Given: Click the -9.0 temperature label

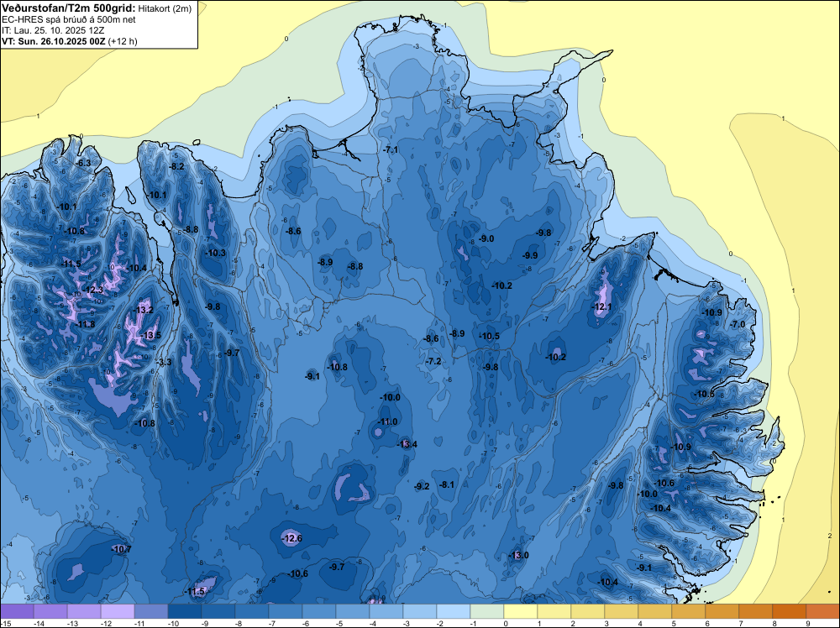Looking at the screenshot, I should [486, 238].
